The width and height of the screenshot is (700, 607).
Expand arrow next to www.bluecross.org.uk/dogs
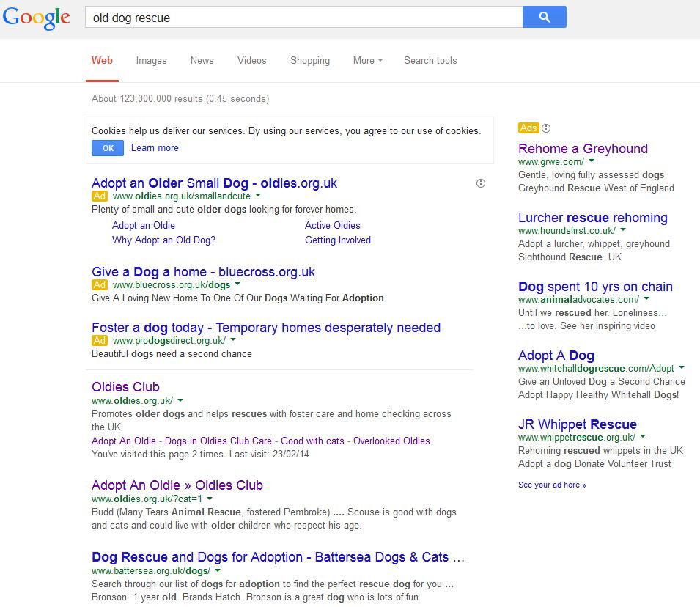click(x=237, y=284)
